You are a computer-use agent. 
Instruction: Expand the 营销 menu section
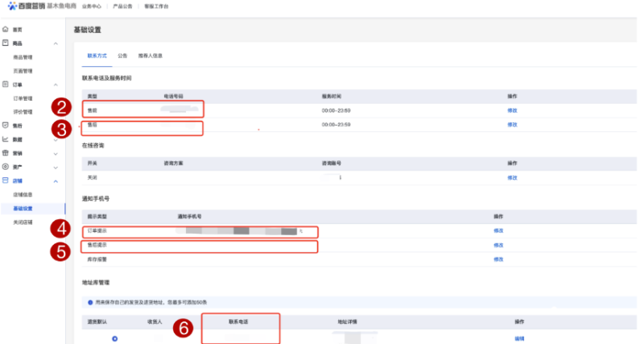coord(56,152)
